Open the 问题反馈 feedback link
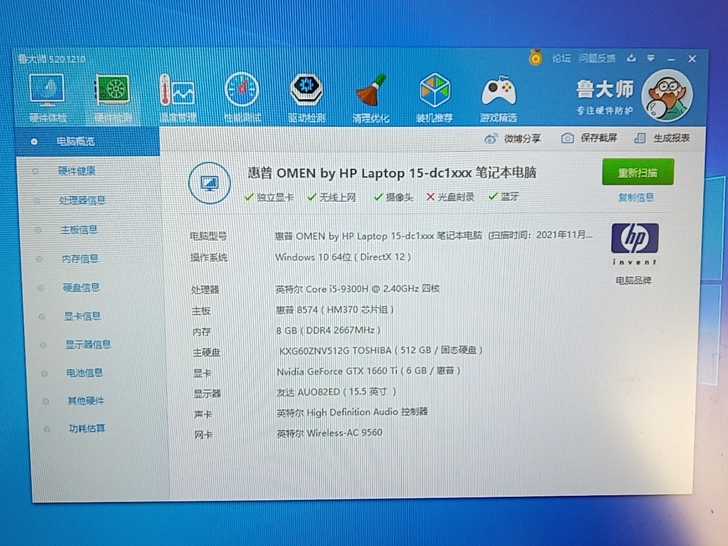The height and width of the screenshot is (546, 728). point(597,58)
